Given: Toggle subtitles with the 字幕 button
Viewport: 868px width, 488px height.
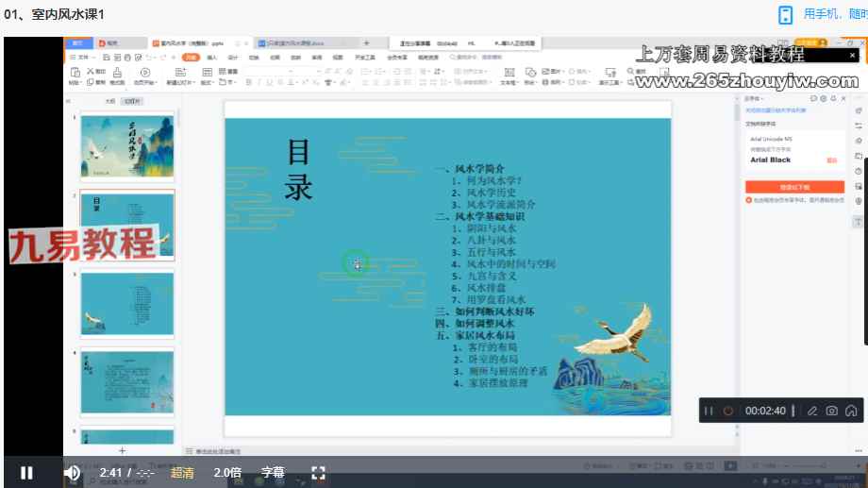Looking at the screenshot, I should [273, 473].
